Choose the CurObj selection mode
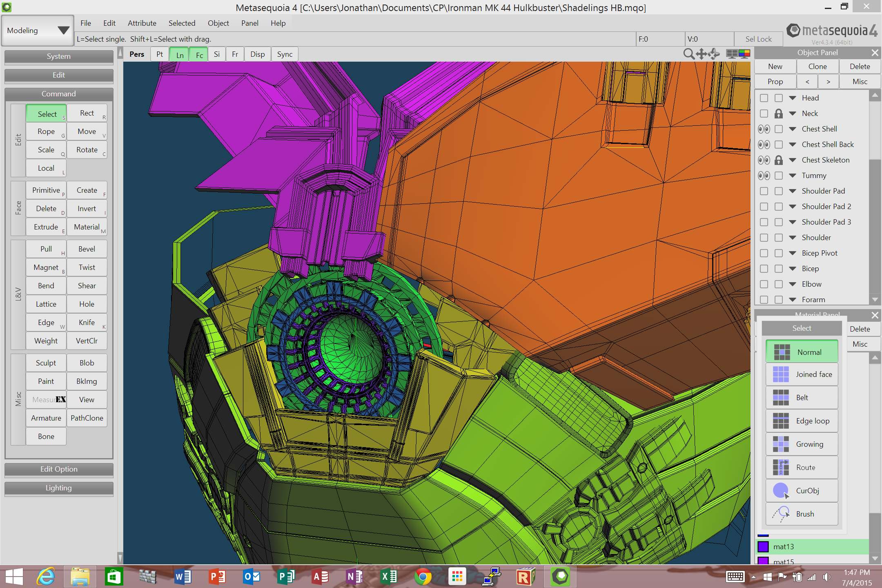 802,491
